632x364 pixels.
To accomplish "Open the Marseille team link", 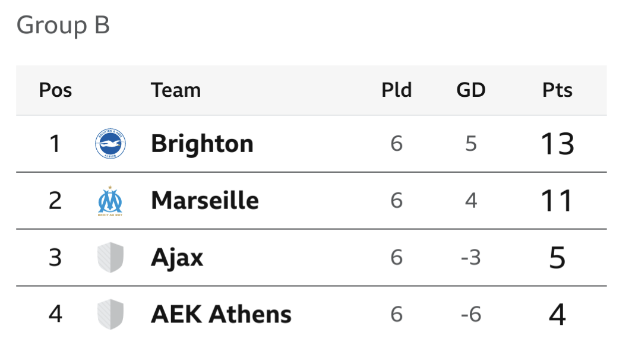I will (x=205, y=201).
